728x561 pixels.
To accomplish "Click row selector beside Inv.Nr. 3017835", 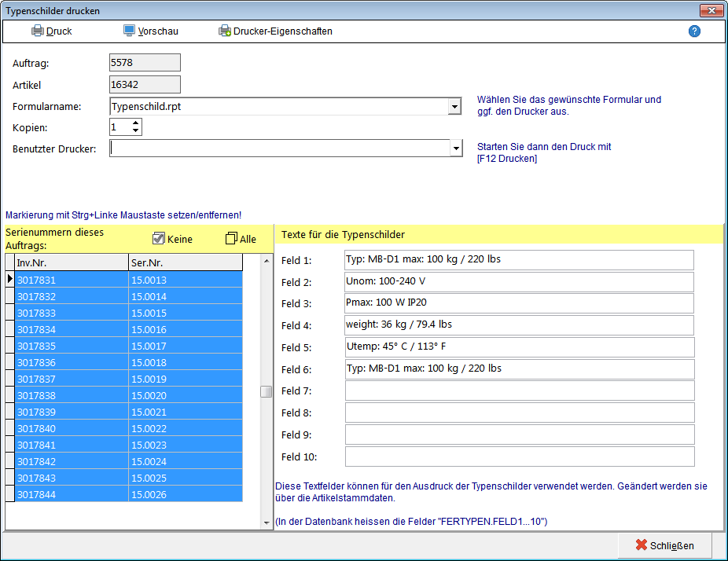I will [x=9, y=346].
